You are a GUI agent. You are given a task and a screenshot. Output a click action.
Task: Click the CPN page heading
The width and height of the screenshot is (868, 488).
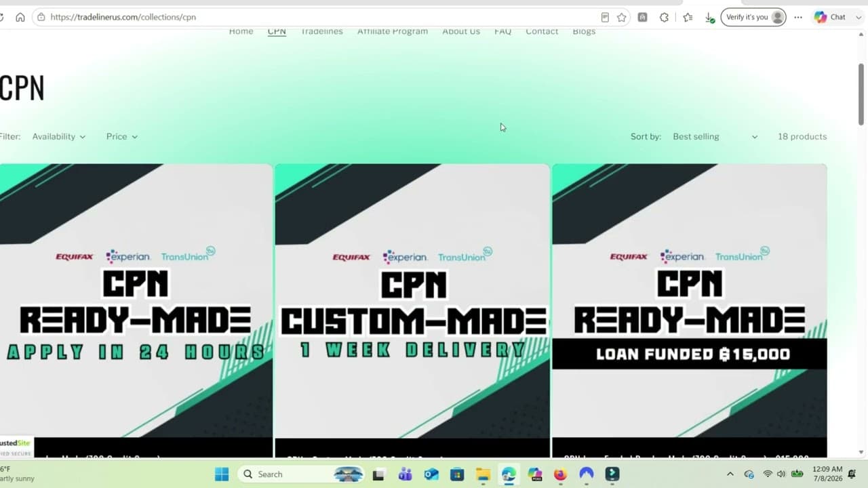pos(22,88)
